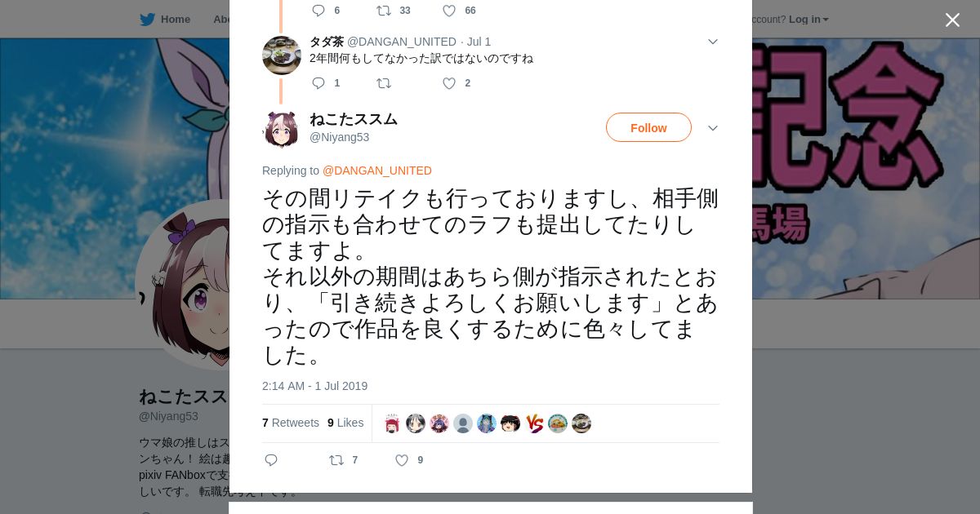Like the main tweet with 9 likes
Screen dimensions: 980x514
pos(402,460)
